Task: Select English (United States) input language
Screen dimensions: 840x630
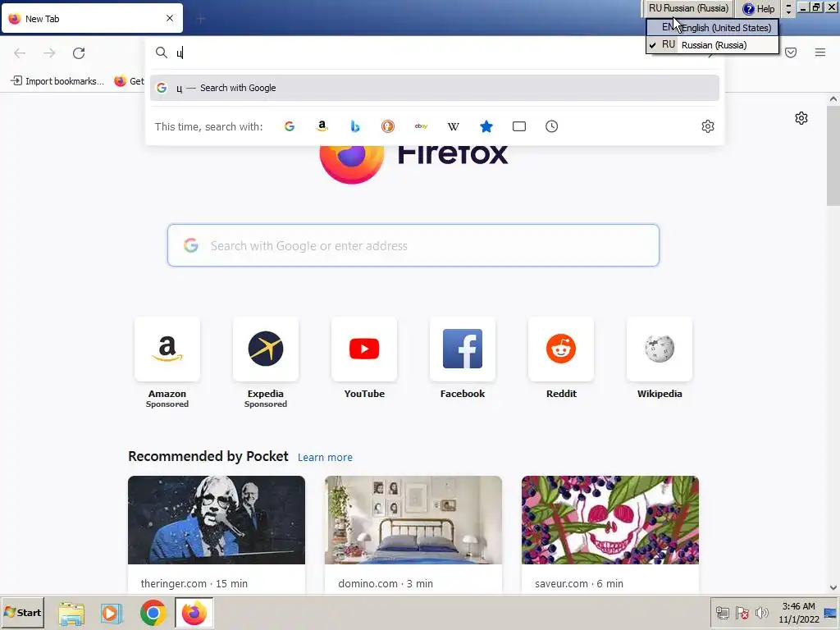Action: 713,27
